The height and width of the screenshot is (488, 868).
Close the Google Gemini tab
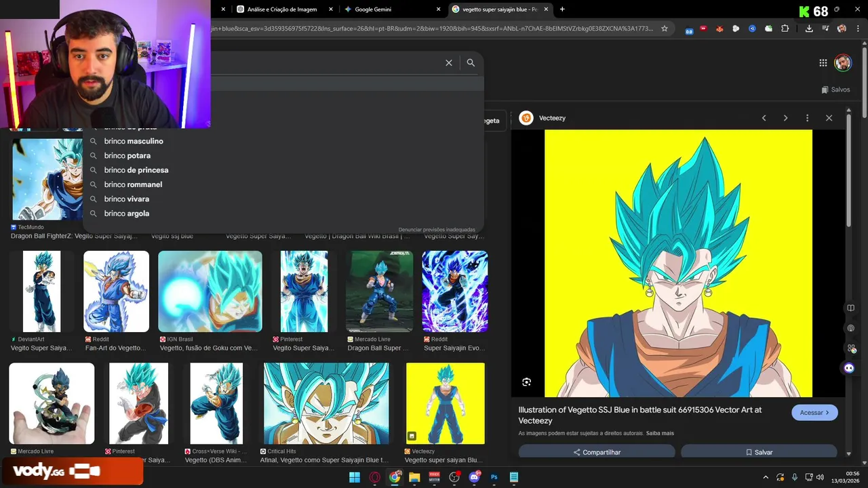click(438, 9)
